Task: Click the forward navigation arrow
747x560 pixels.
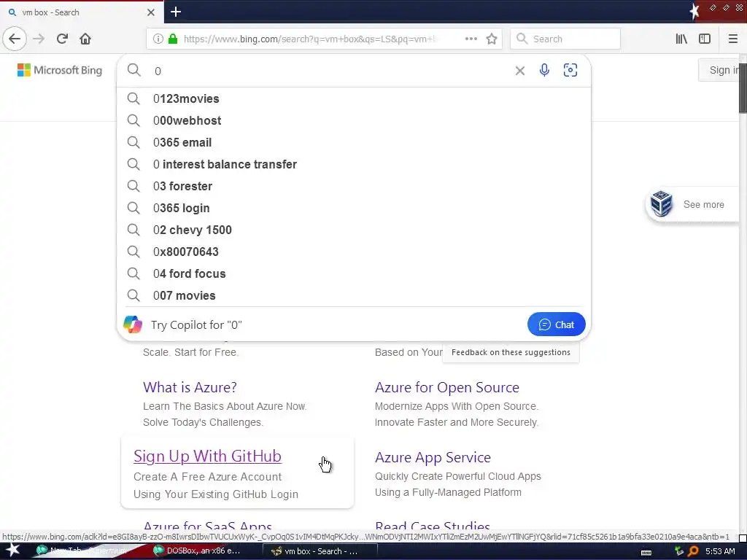Action: [39, 39]
